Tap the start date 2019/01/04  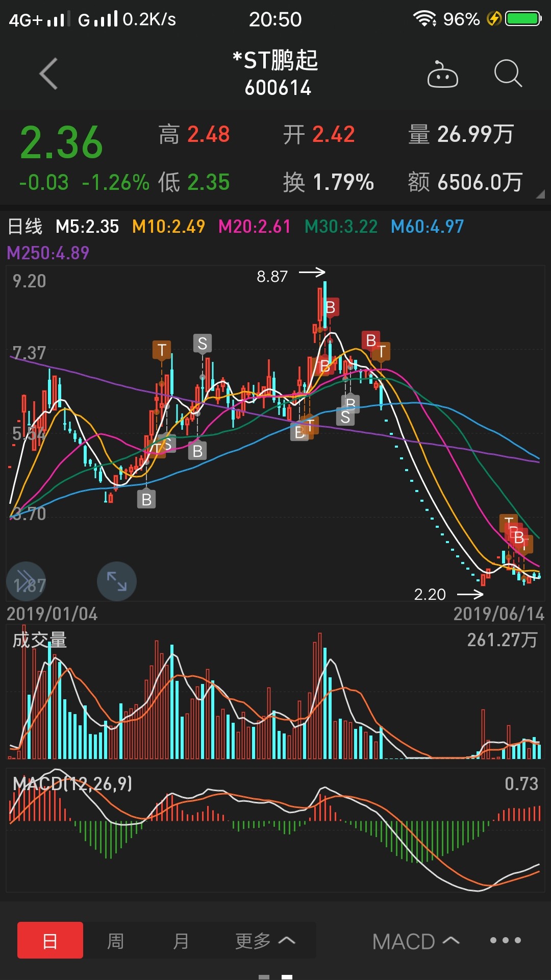[52, 614]
